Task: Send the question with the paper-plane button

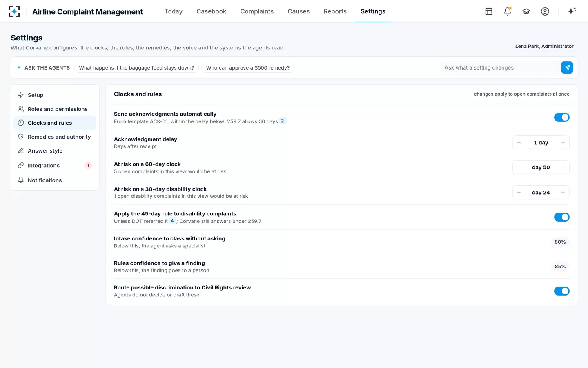Action: point(567,67)
